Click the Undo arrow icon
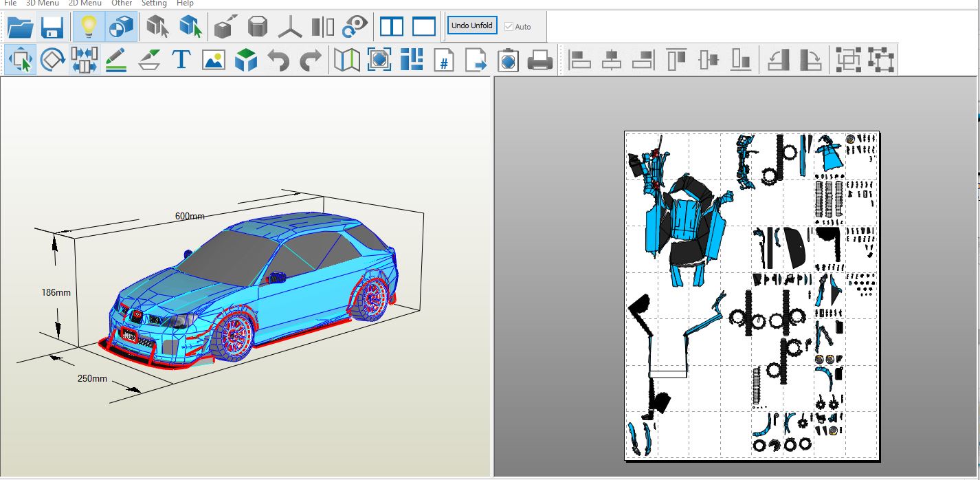Image resolution: width=980 pixels, height=480 pixels. pyautogui.click(x=278, y=60)
